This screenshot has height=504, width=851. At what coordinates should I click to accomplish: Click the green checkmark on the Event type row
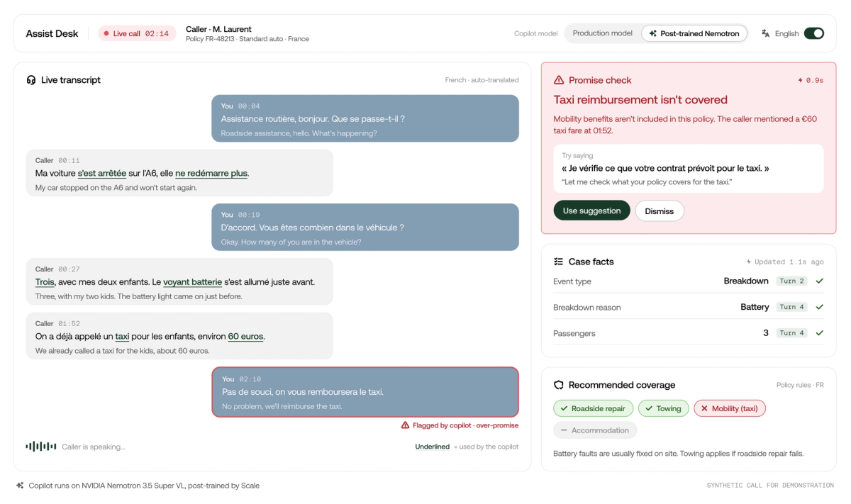(820, 281)
